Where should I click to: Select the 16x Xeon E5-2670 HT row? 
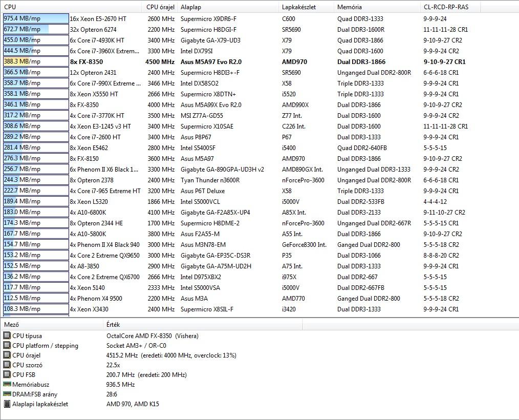coord(259,19)
